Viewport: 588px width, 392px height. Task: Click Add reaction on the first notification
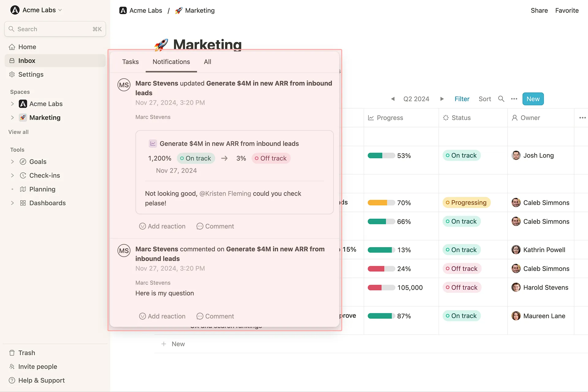[x=162, y=226]
